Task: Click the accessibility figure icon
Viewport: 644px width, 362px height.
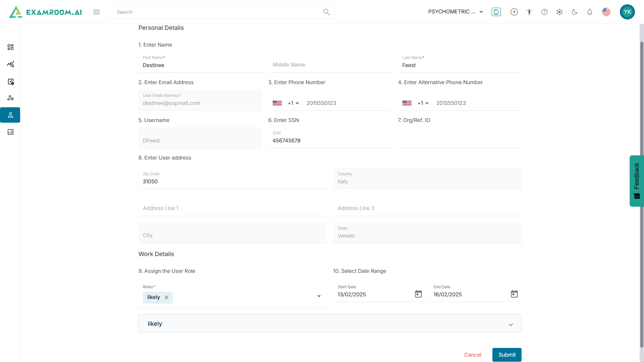Action: coord(529,12)
